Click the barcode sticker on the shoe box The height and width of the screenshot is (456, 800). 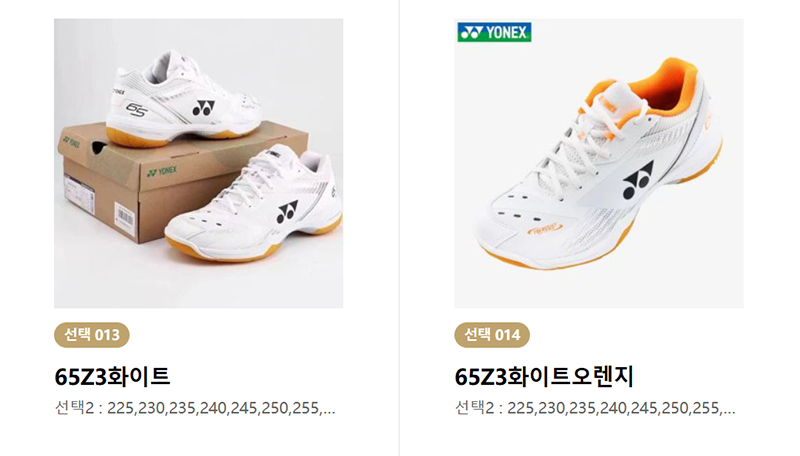pos(124,218)
